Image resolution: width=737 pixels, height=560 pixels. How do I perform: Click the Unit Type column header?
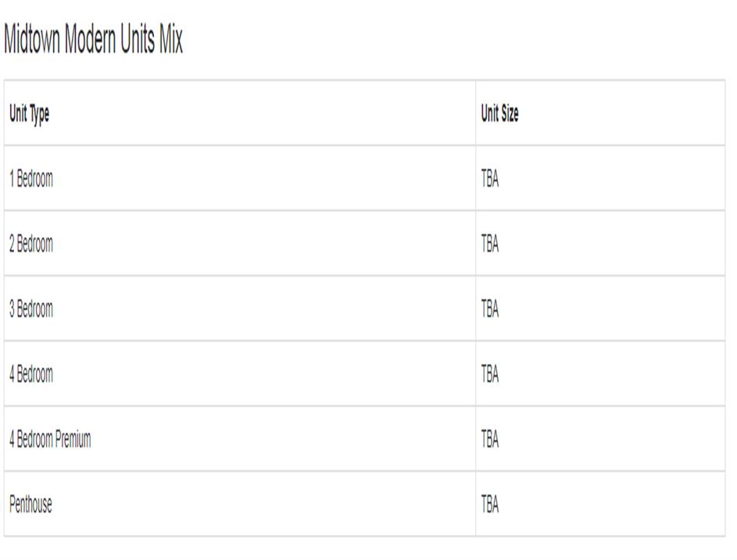29,114
